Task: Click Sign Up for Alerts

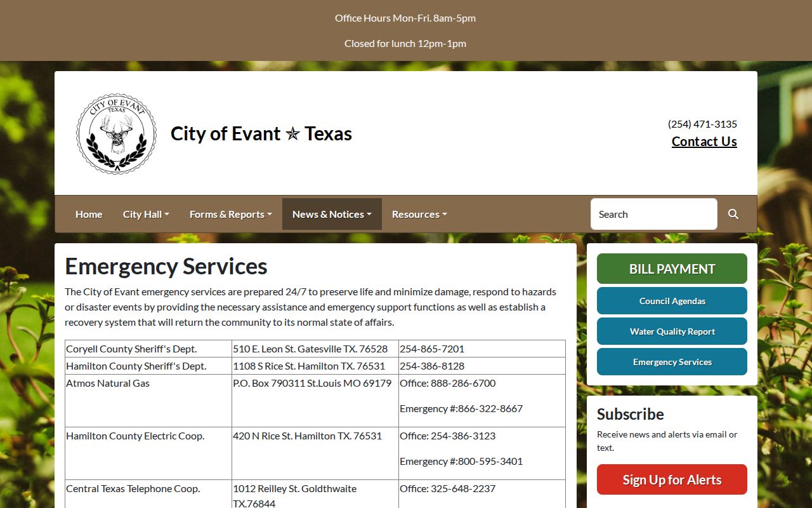Action: [x=672, y=479]
